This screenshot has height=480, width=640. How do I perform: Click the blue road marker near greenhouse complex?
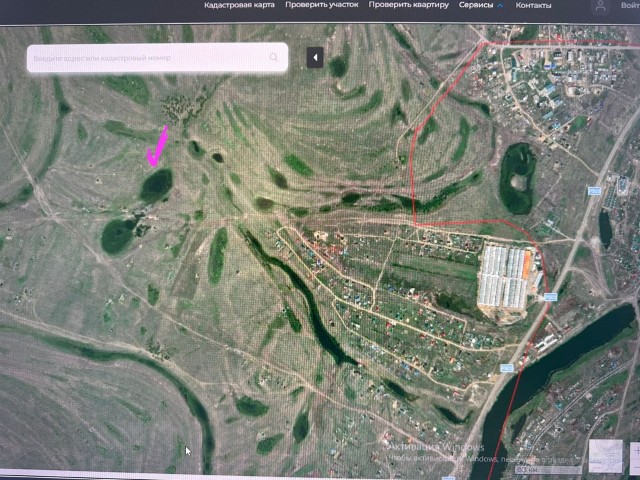[x=550, y=298]
